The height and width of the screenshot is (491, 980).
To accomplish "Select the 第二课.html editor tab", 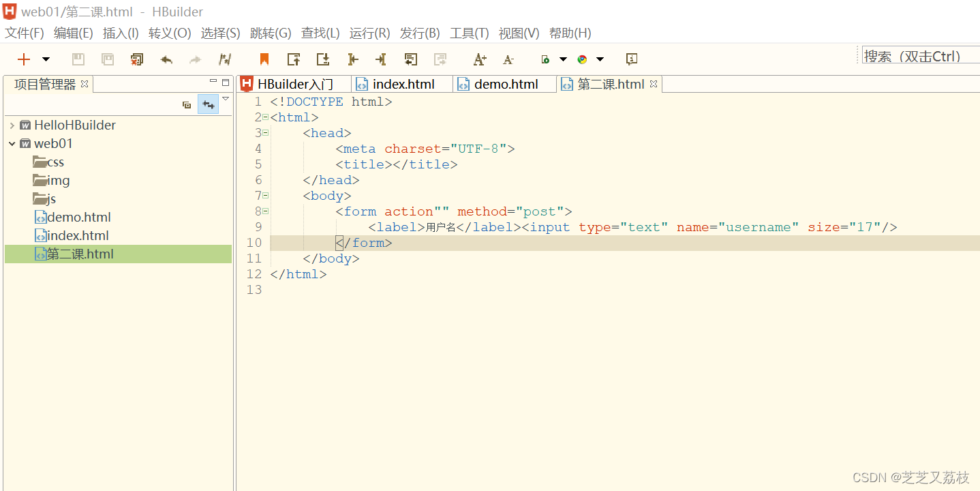I will pos(611,84).
